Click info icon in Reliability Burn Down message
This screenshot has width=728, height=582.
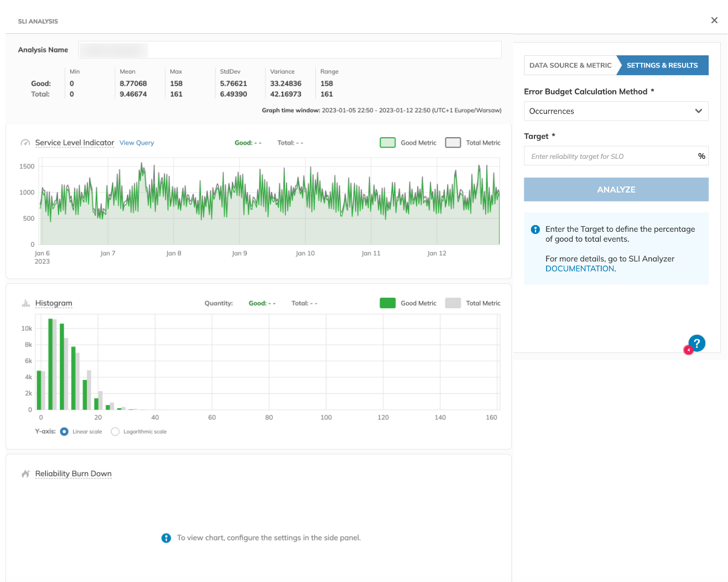(166, 538)
